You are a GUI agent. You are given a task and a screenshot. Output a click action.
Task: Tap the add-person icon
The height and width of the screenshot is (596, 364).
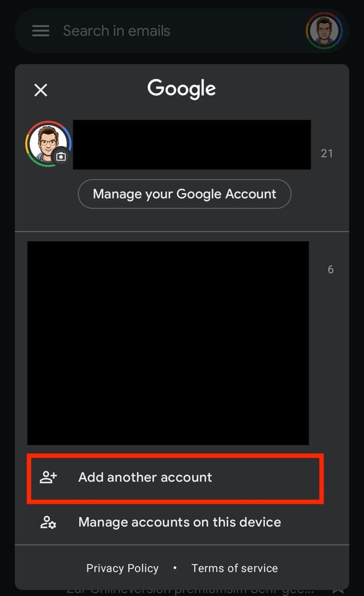(x=48, y=477)
